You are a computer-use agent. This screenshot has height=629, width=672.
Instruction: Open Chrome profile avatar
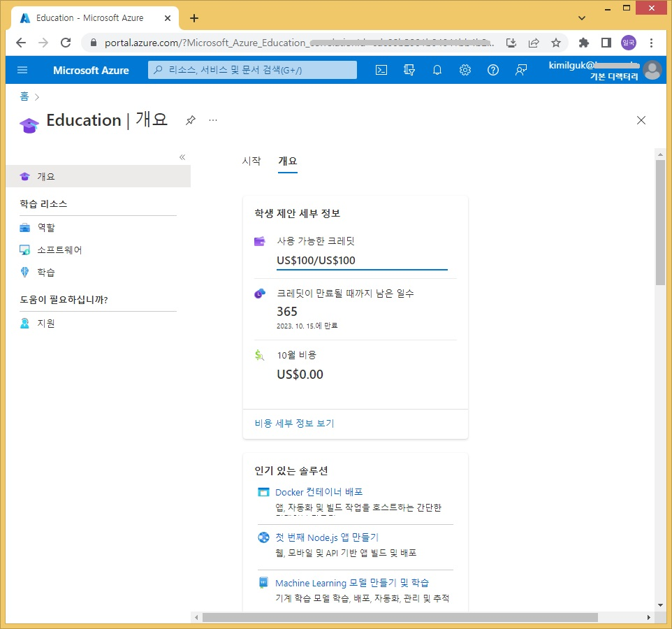pyautogui.click(x=628, y=43)
